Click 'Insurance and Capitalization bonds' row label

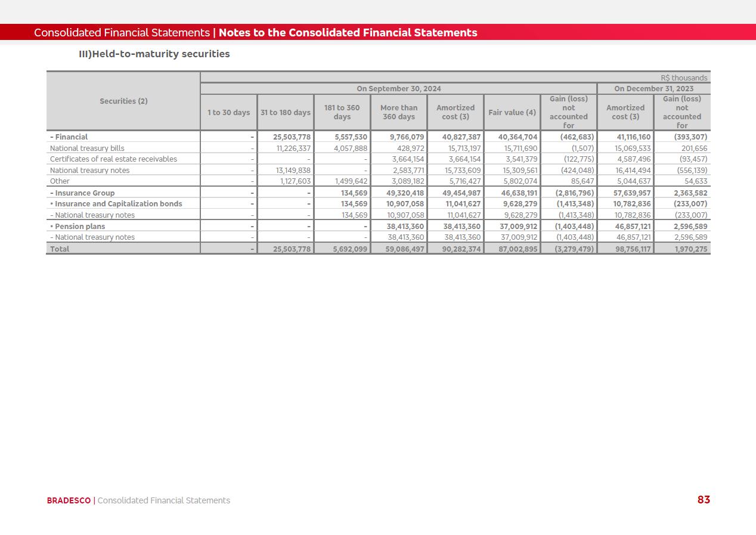coord(116,204)
